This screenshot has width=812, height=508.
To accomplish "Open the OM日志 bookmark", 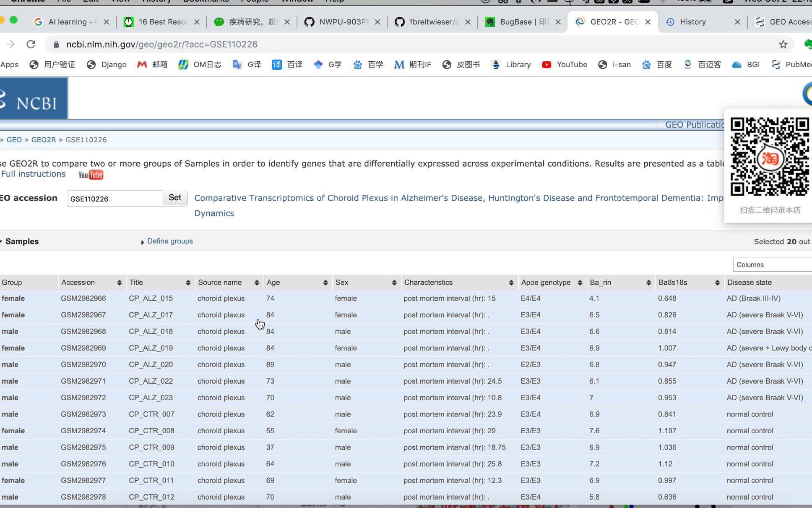I will pyautogui.click(x=200, y=64).
